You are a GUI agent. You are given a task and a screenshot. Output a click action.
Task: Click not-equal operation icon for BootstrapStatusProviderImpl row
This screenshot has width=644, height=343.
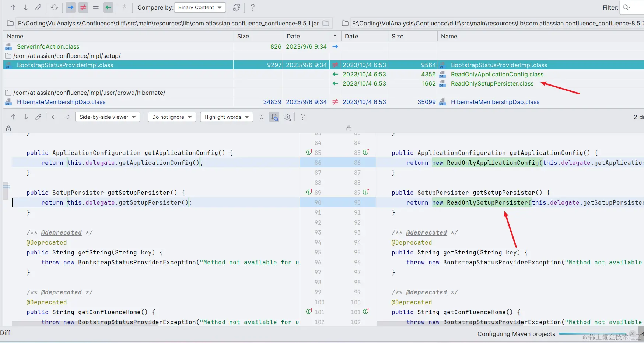[335, 65]
